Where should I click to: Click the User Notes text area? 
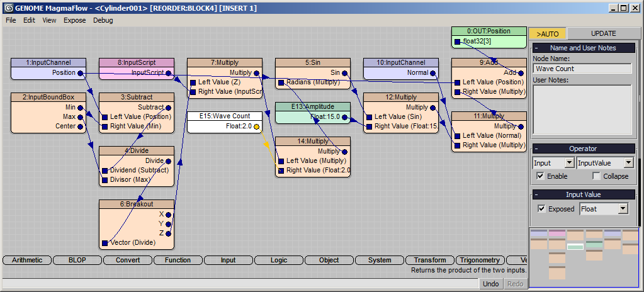582,109
